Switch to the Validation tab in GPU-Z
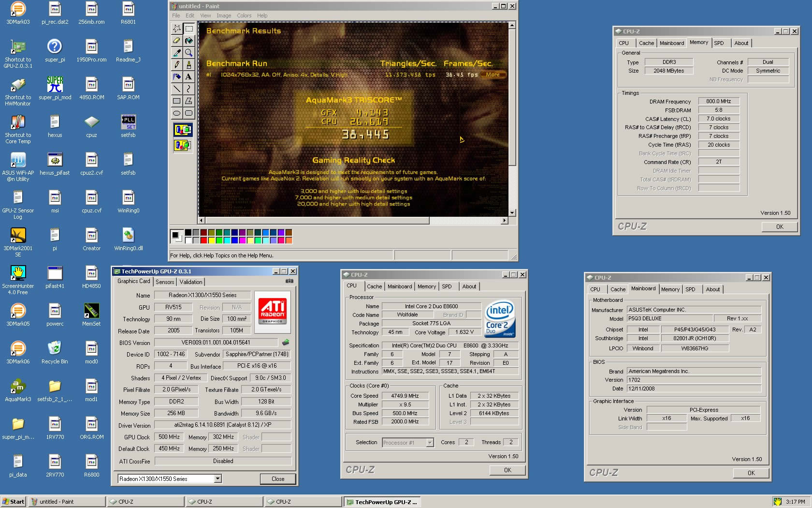 191,282
